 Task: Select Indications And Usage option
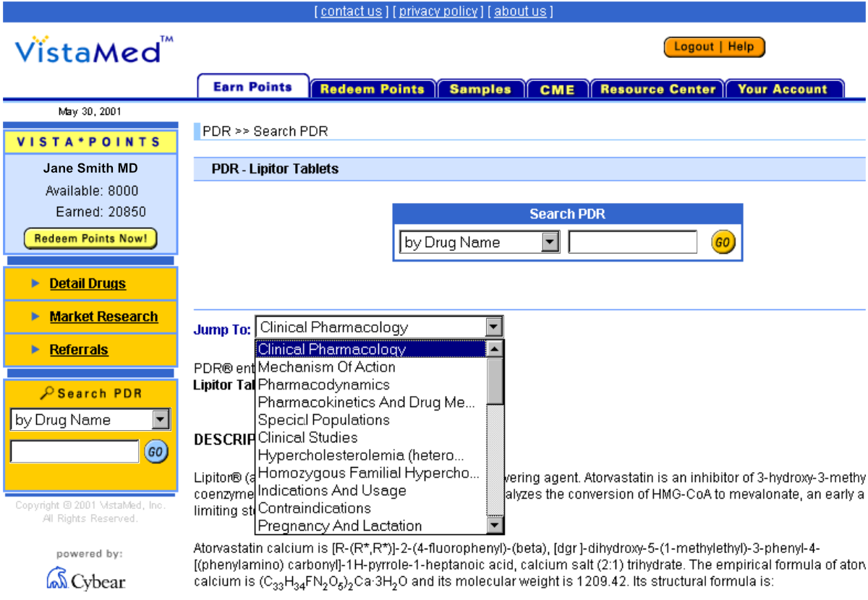coord(371,490)
